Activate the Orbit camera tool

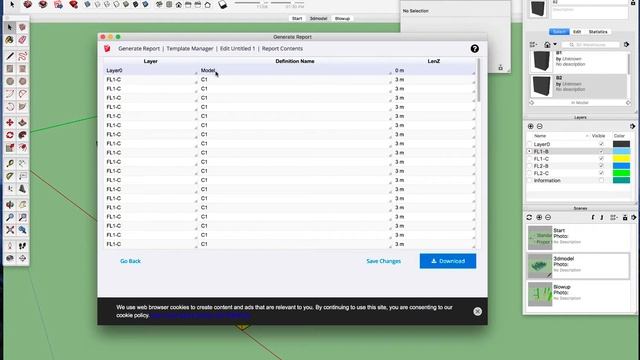click(10, 205)
